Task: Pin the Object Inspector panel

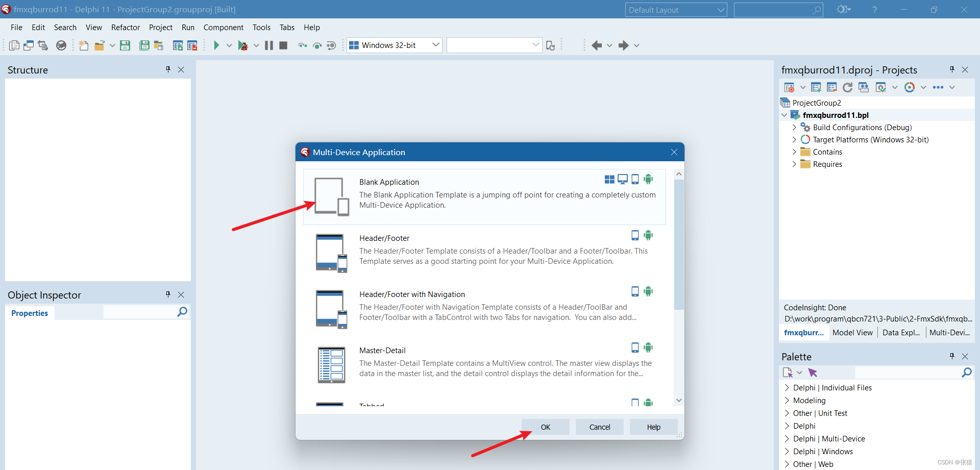Action: (x=168, y=294)
